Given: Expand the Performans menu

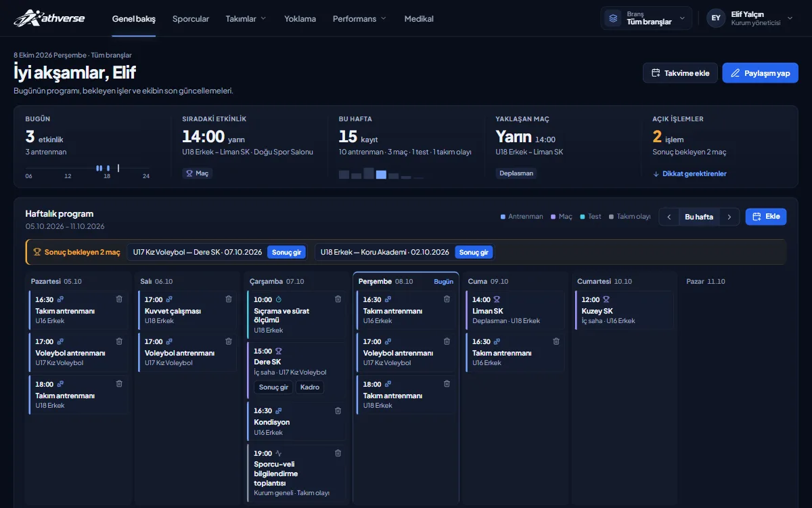Looking at the screenshot, I should (x=359, y=19).
